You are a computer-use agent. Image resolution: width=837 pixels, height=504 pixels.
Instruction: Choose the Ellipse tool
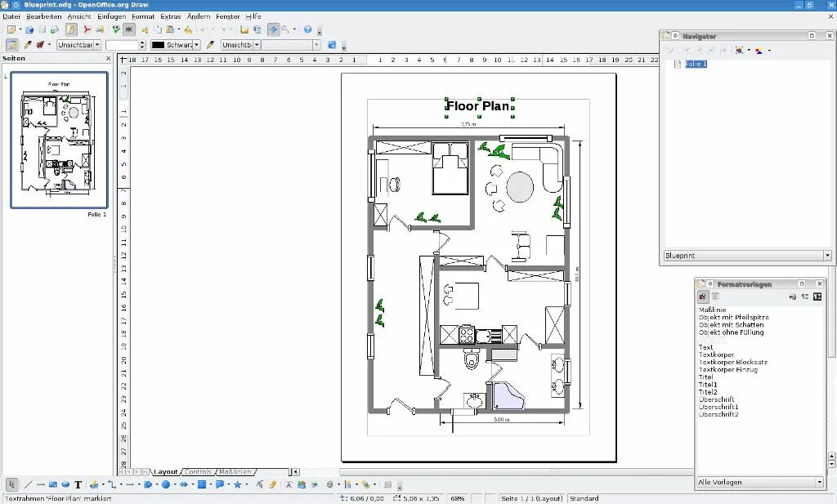(x=65, y=484)
